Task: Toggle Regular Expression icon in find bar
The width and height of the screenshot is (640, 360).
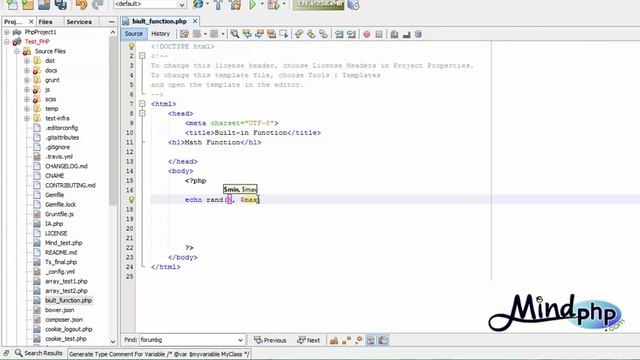Action: tap(358, 340)
